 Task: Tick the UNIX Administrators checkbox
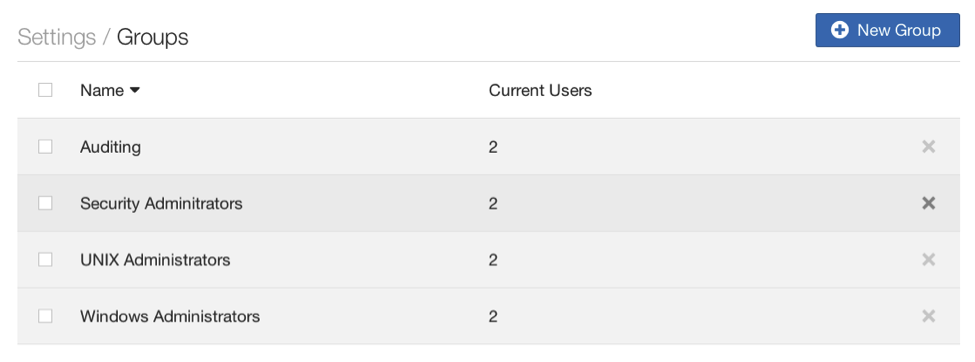click(45, 259)
